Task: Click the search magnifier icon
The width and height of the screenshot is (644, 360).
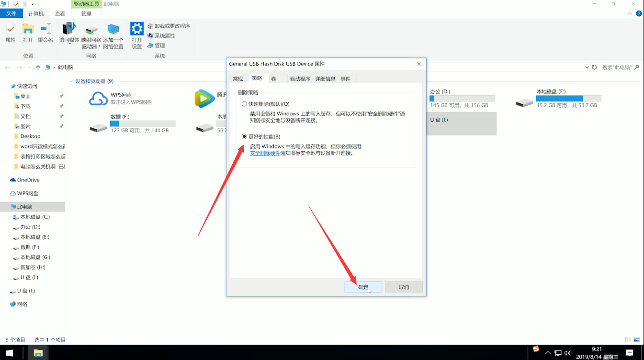Action: [x=636, y=67]
